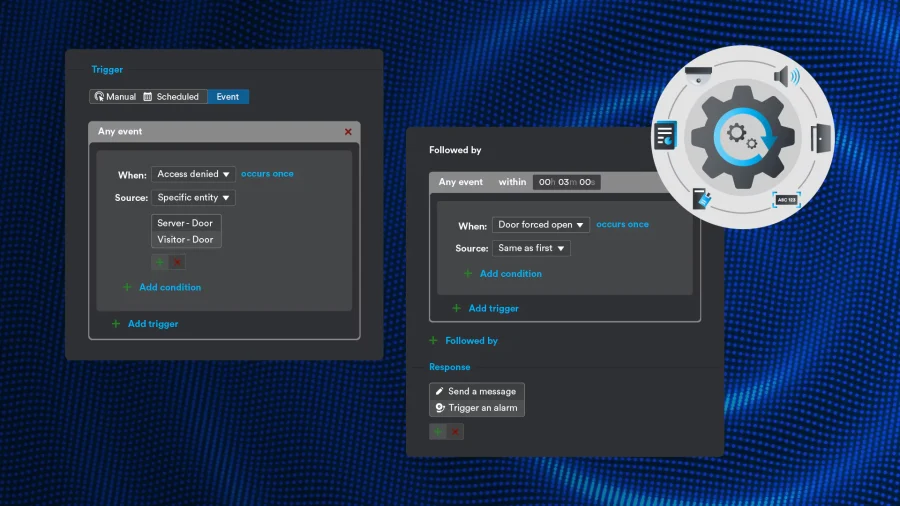Click the door icon on the circle

[x=820, y=137]
